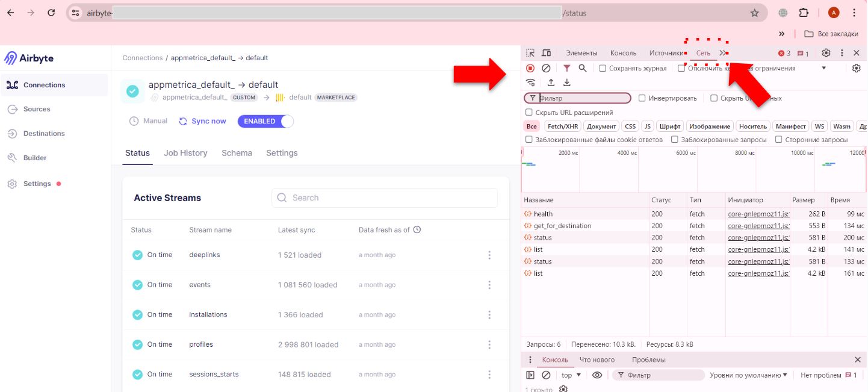The image size is (868, 392).
Task: Enable Заблокированные файлы cookie ответов checkbox
Action: 529,140
